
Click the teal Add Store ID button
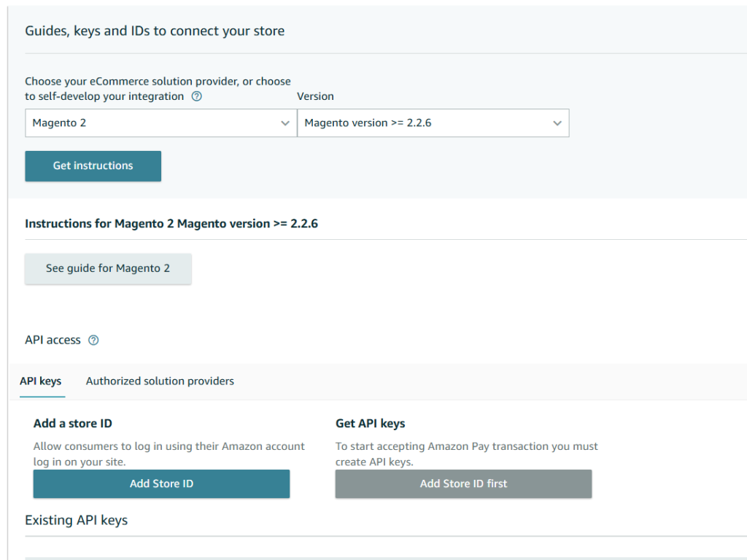pos(161,483)
